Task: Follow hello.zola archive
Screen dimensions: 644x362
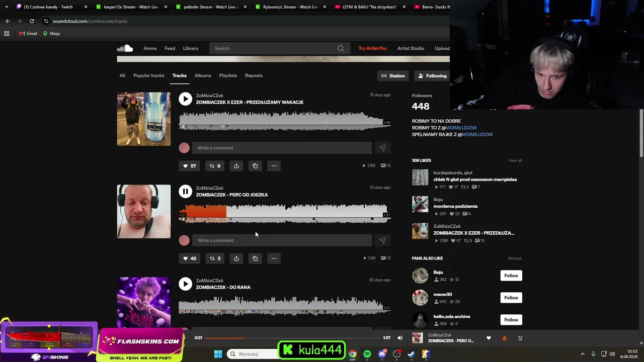Action: coord(511,320)
